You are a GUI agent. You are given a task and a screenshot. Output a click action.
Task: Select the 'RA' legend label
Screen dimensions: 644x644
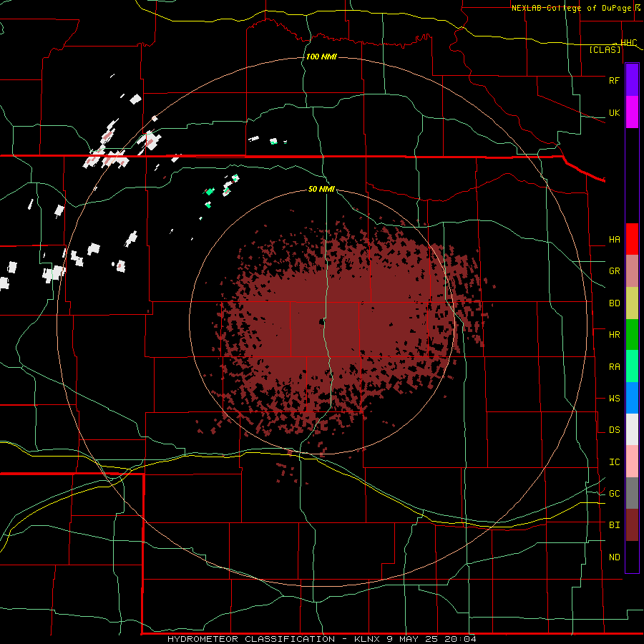(x=614, y=367)
